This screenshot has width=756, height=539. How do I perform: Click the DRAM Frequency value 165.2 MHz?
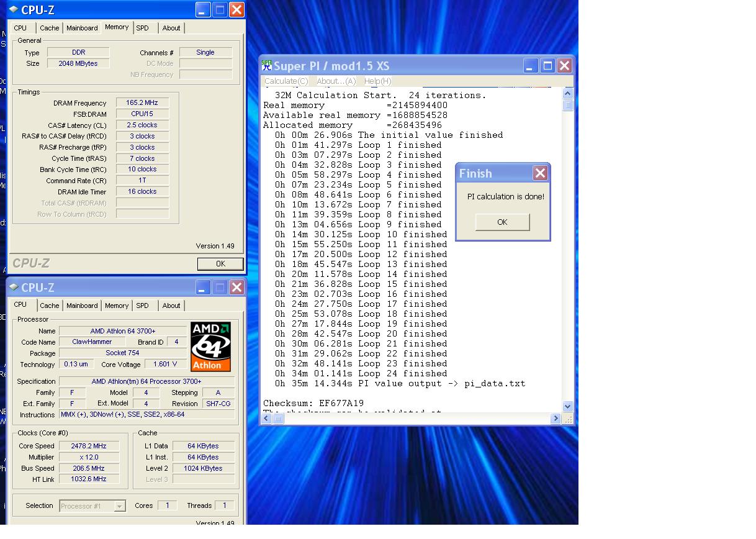[142, 103]
